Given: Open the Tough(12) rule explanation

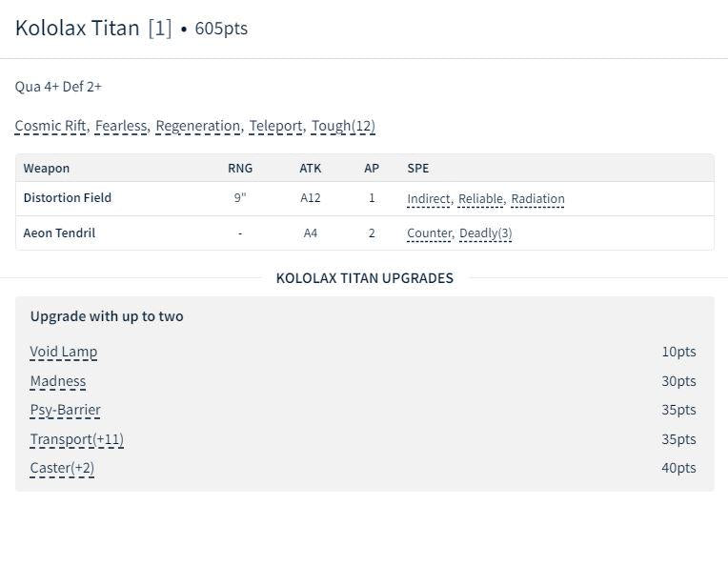Looking at the screenshot, I should (343, 126).
